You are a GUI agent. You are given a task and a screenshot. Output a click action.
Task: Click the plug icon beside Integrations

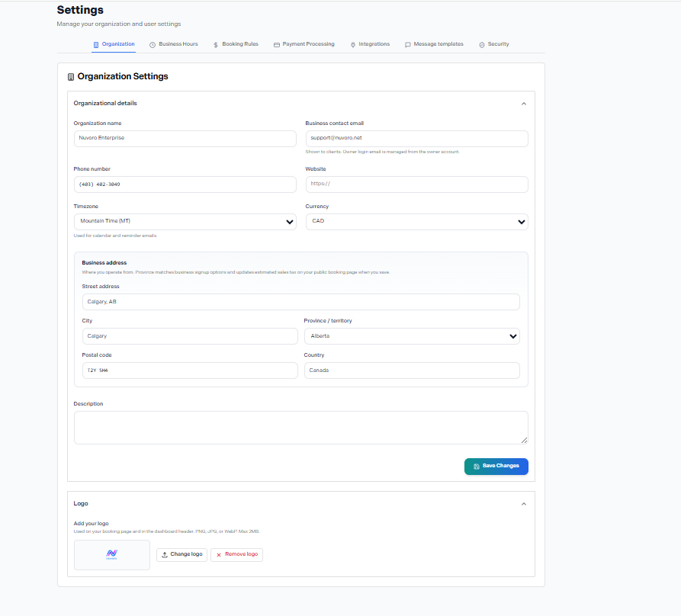pyautogui.click(x=353, y=45)
